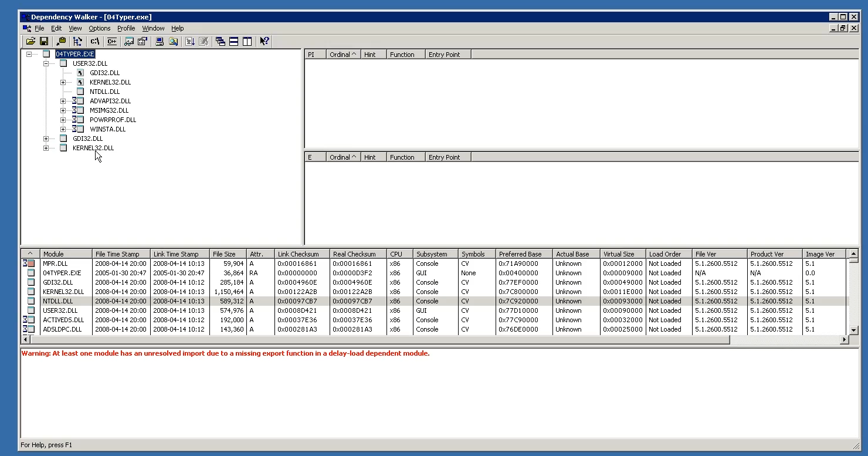Viewport: 868px width, 456px height.
Task: Expand the POWRPROF.DLL tree node
Action: tap(63, 120)
